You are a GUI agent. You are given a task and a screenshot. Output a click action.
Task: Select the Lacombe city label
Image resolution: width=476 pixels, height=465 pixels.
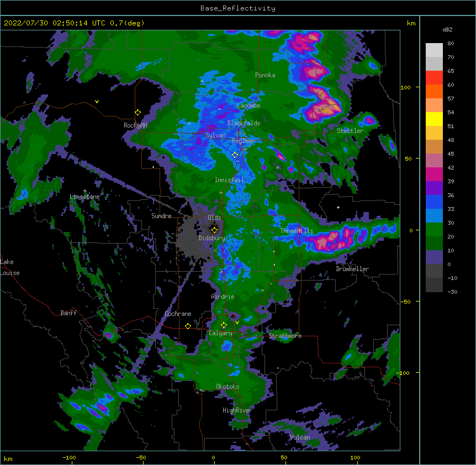coord(248,105)
